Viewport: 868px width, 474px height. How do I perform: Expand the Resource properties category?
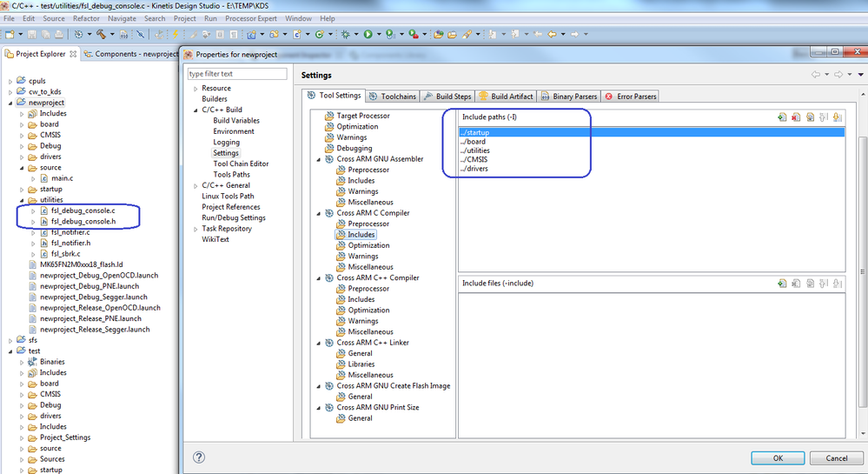[x=195, y=89]
